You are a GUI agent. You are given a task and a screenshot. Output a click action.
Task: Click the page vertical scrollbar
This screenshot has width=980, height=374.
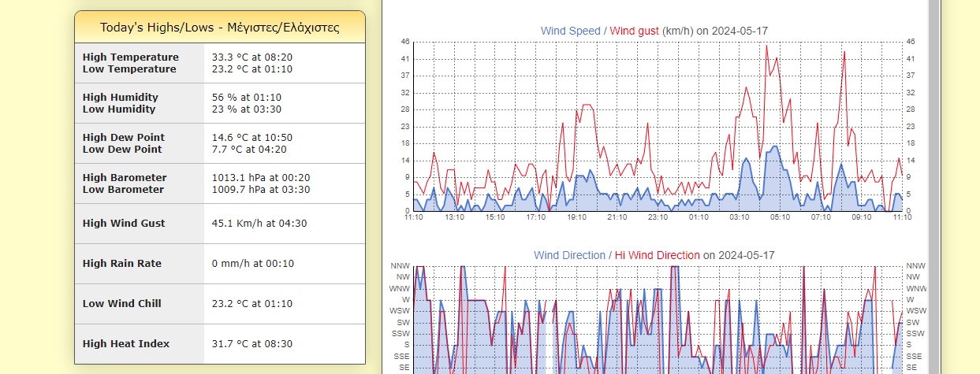coord(934,187)
